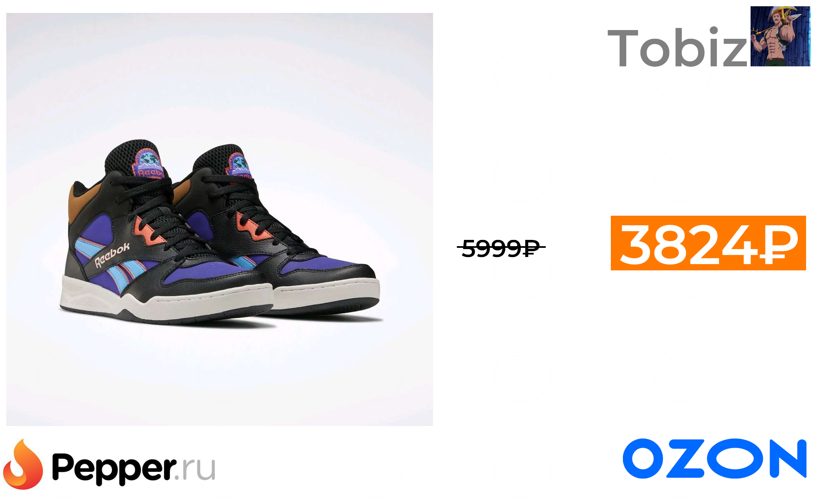Click the crossed-out 5999₽ old price
819x504 pixels.
501,248
